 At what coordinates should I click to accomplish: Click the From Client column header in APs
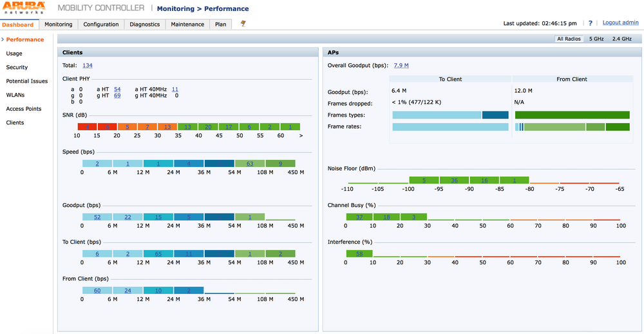(x=572, y=79)
